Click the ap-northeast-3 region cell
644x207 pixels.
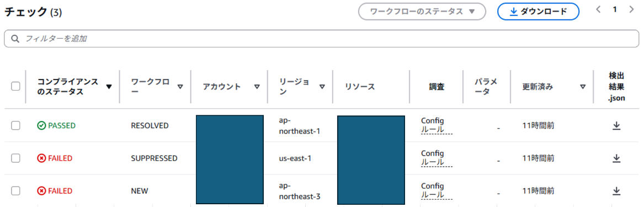click(299, 191)
